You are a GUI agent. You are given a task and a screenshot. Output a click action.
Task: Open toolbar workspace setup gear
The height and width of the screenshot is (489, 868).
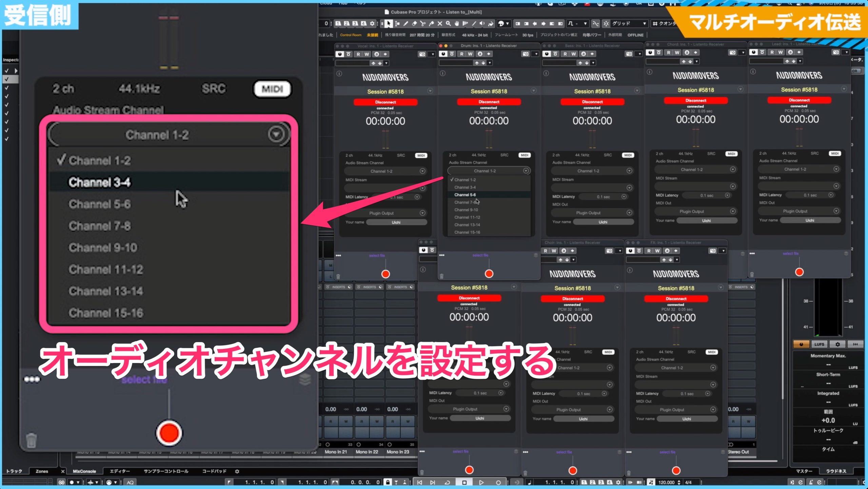tap(372, 23)
